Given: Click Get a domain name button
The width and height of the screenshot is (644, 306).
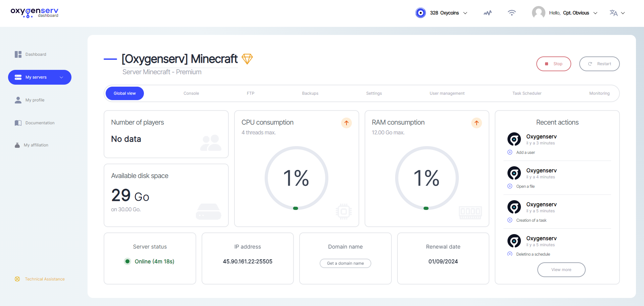Looking at the screenshot, I should 345,263.
